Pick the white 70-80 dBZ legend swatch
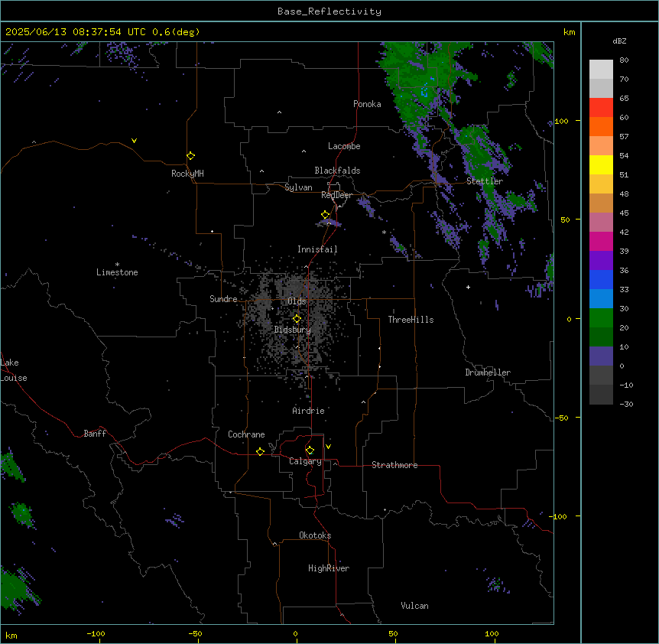659x644 pixels. pyautogui.click(x=601, y=70)
